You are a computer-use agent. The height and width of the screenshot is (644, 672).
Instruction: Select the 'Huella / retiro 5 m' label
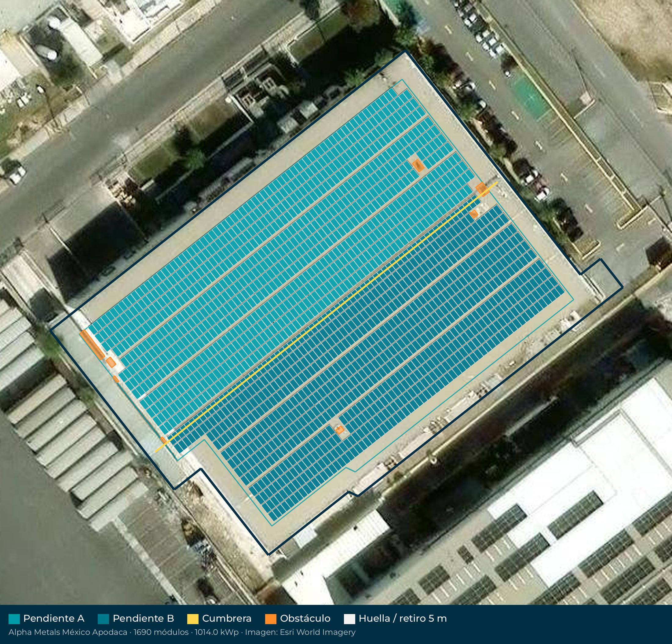click(403, 618)
